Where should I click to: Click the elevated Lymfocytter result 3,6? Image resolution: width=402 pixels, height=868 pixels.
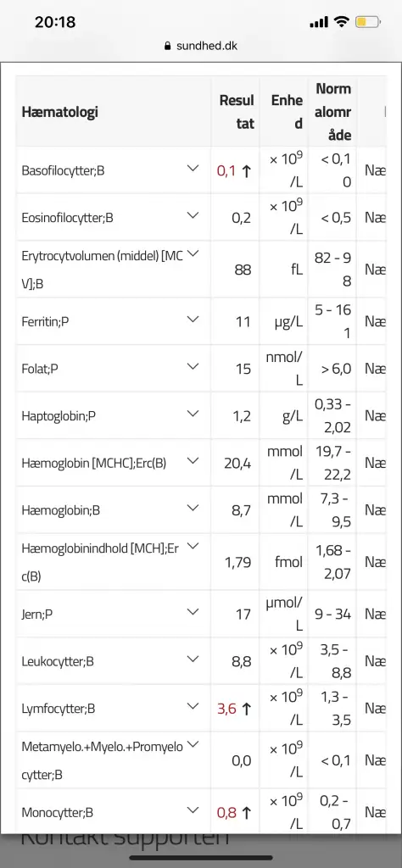pos(226,709)
